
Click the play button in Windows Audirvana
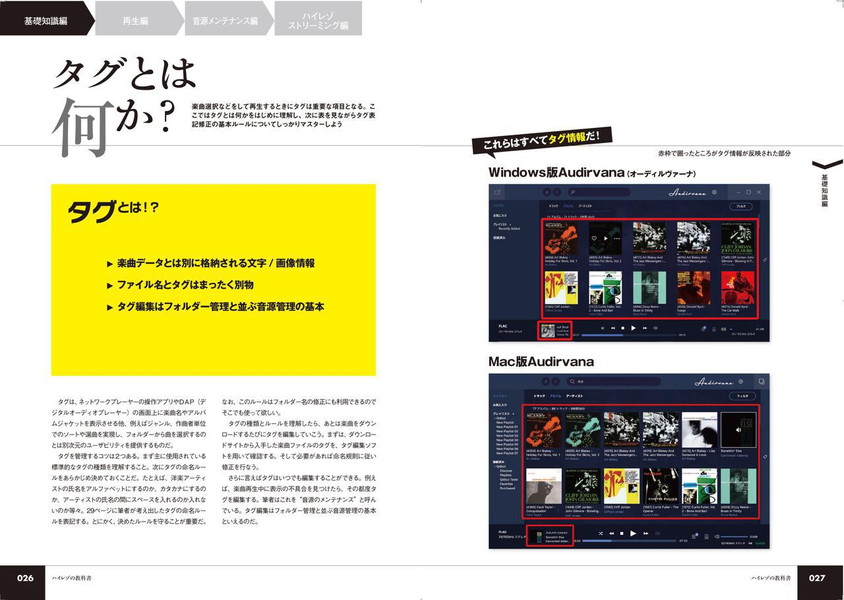(x=634, y=328)
